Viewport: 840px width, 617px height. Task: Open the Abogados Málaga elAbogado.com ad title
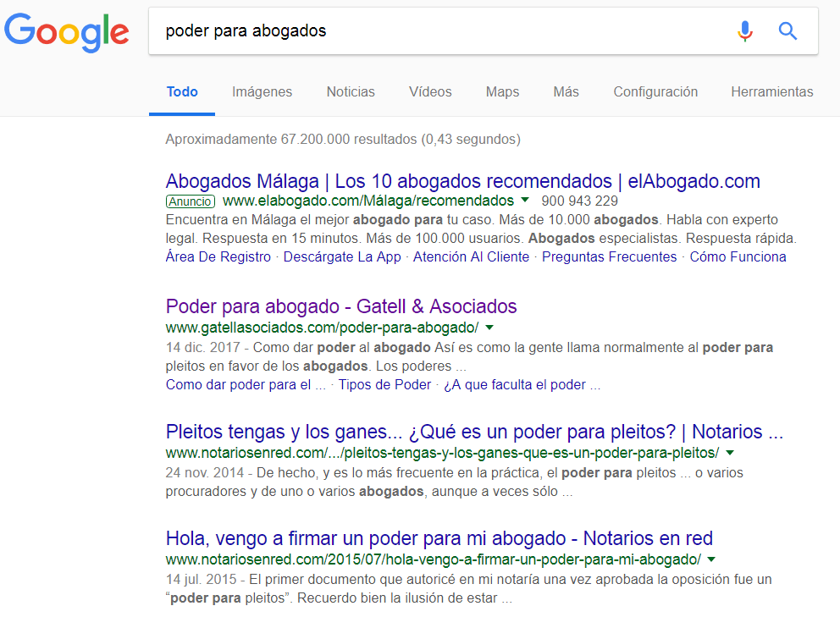463,182
